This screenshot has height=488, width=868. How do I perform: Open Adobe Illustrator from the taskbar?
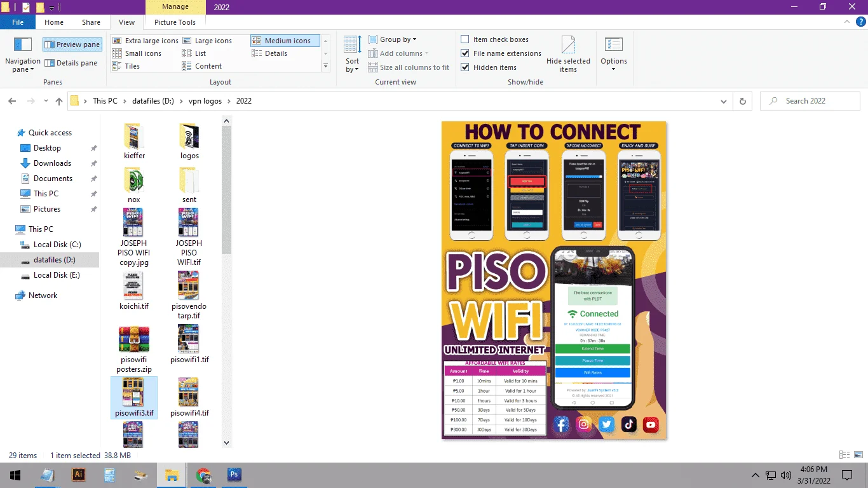coord(79,475)
